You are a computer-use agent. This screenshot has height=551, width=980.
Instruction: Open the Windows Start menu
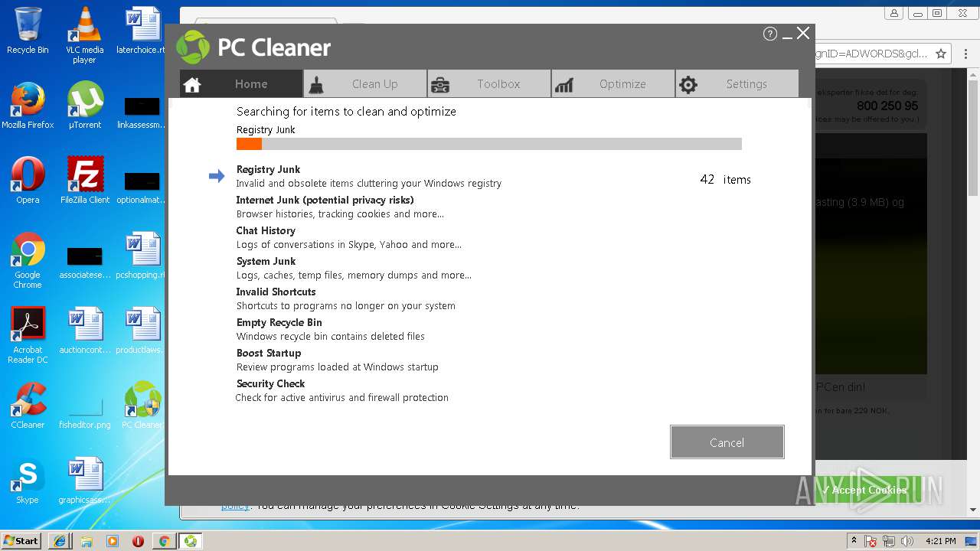[21, 540]
